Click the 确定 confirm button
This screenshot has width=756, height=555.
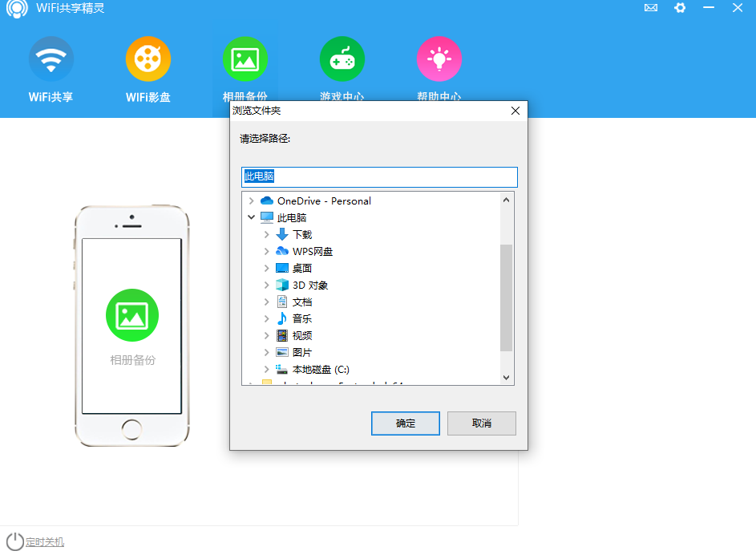point(405,423)
